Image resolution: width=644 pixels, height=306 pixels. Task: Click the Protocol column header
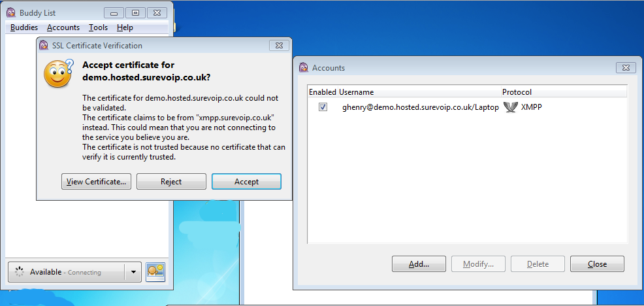564,92
